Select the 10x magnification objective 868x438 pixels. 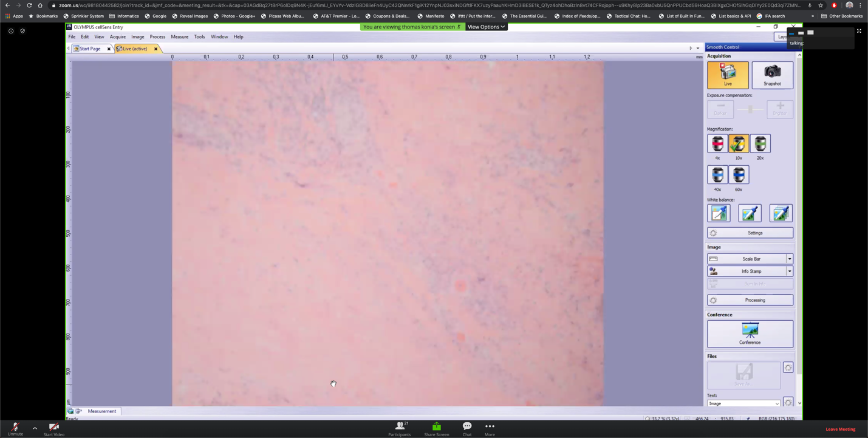[x=739, y=144]
